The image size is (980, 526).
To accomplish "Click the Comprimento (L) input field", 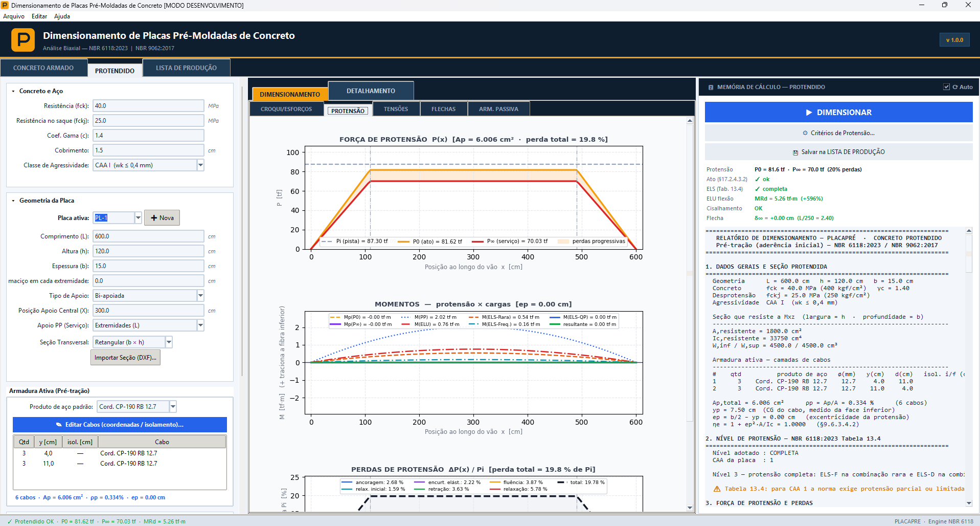I will pos(148,236).
